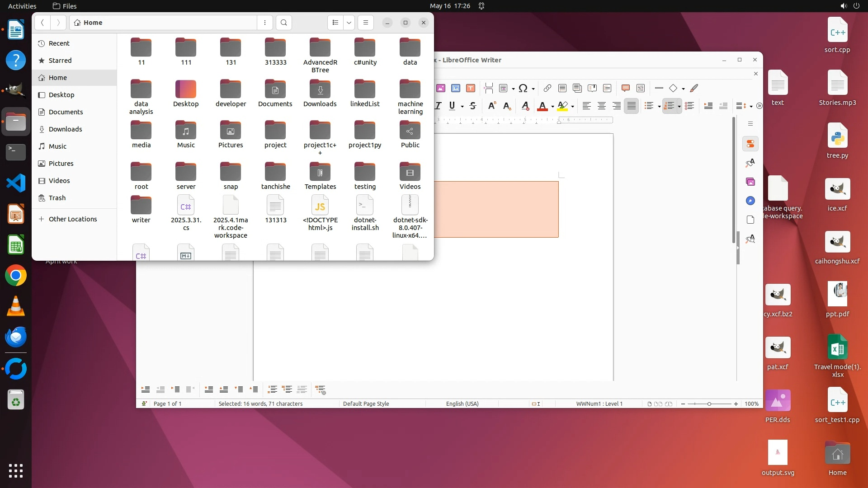
Task: Open the unordered list style dropdown
Action: tap(659, 107)
